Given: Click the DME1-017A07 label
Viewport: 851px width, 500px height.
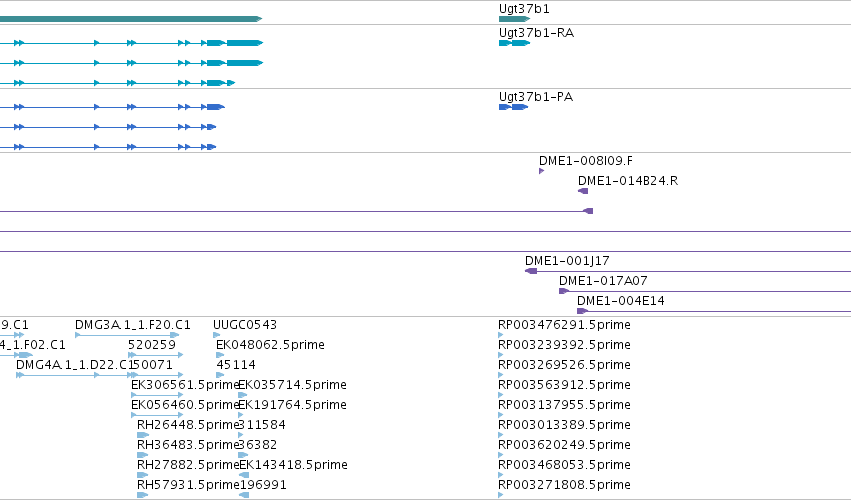Looking at the screenshot, I should pyautogui.click(x=603, y=281).
